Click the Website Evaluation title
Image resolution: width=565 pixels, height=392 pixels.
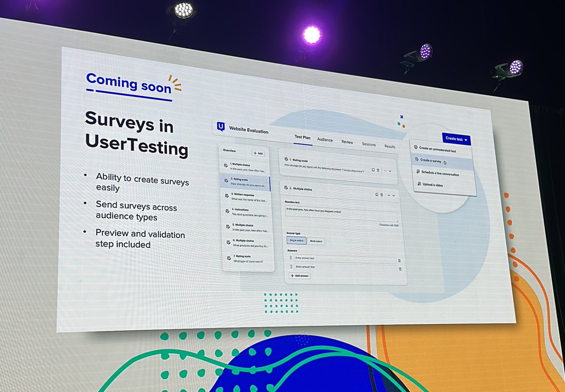click(249, 129)
